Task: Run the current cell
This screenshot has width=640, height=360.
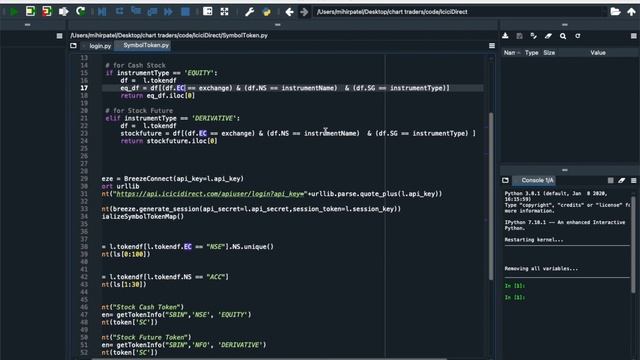Action: [x=30, y=11]
